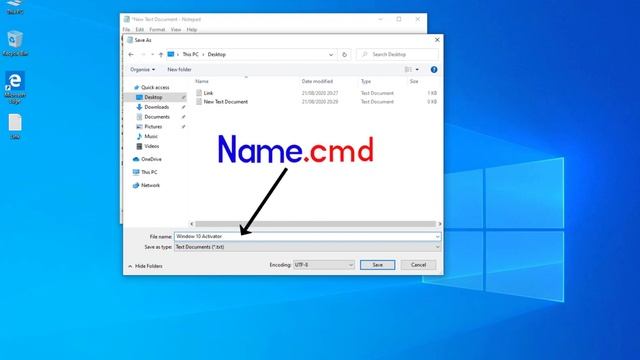Click the New folder button

click(179, 69)
